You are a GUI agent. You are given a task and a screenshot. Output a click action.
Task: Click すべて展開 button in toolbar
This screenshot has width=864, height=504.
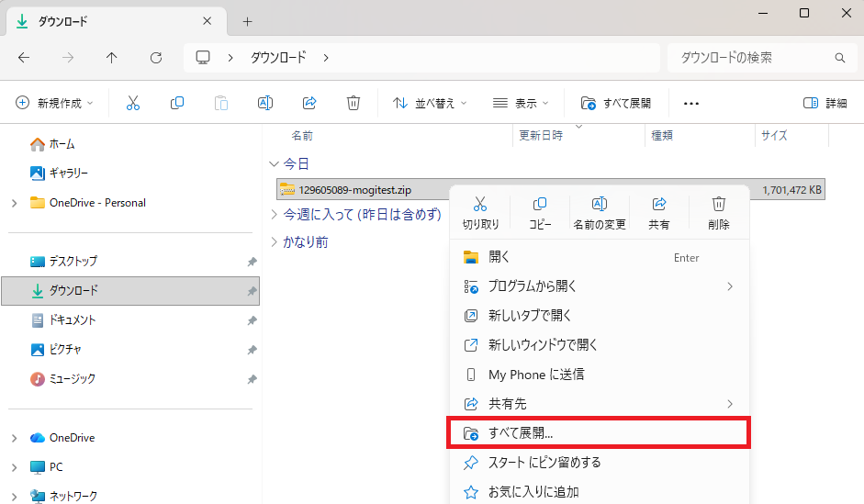616,103
